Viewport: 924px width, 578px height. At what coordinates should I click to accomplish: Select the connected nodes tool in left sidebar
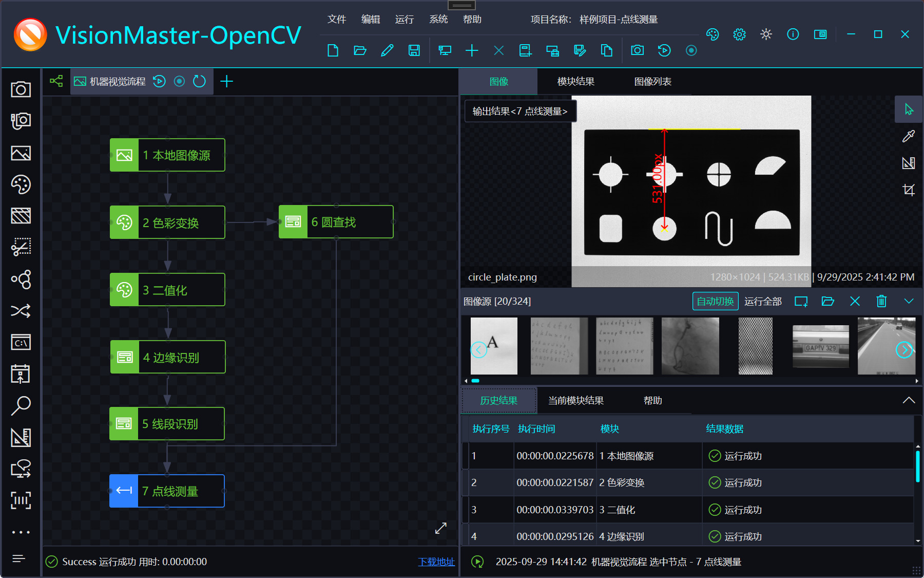21,279
